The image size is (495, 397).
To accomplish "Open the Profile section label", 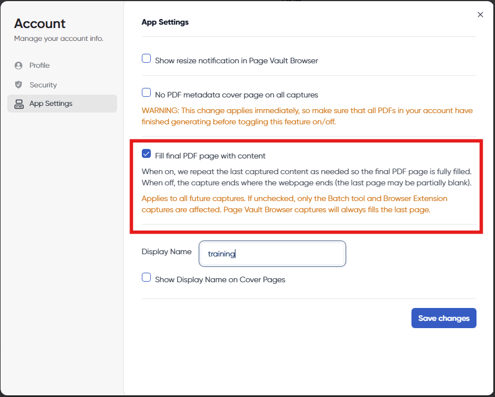I will click(39, 65).
